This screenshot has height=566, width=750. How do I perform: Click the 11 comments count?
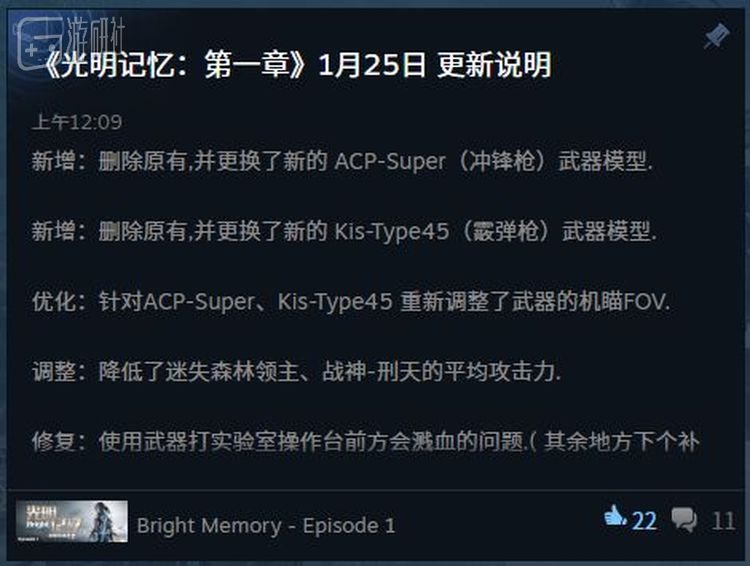tap(723, 521)
